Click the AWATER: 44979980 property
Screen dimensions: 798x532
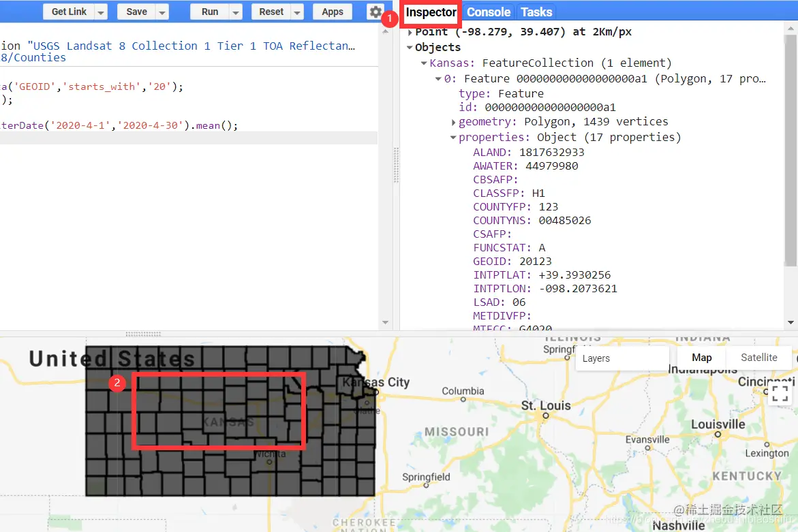[x=525, y=166]
